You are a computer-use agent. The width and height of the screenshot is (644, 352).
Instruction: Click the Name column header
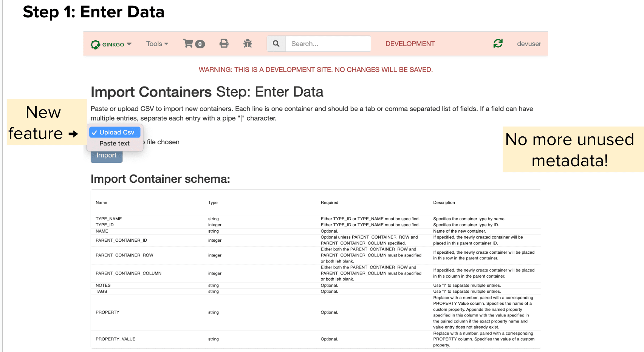[101, 203]
